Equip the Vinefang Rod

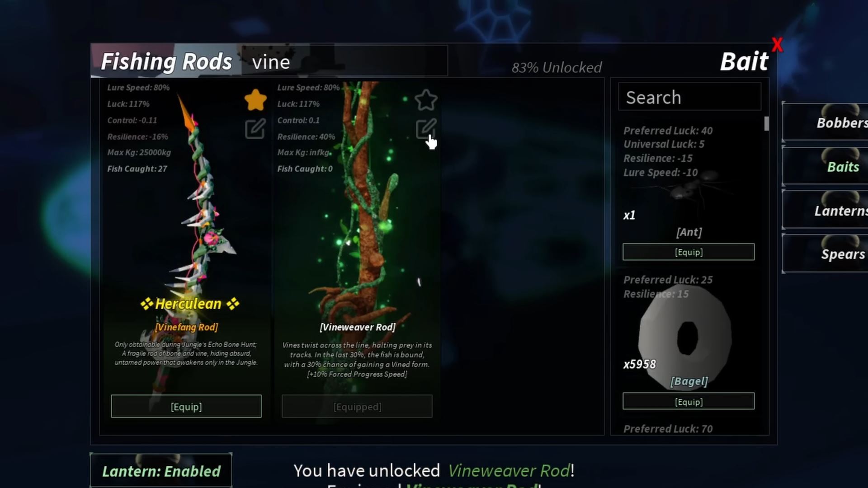tap(186, 406)
